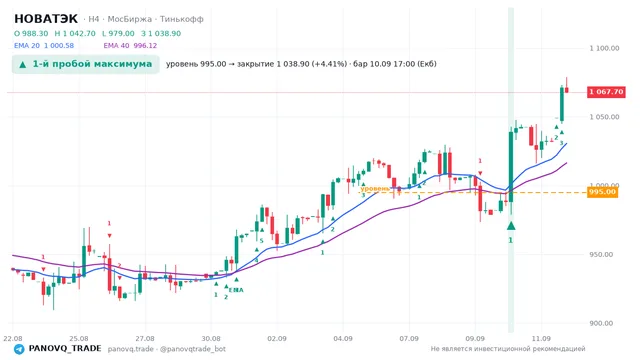This screenshot has height=360, width=640.
Task: Click the tall green breakout candle on 10.09
Action: click(511, 167)
